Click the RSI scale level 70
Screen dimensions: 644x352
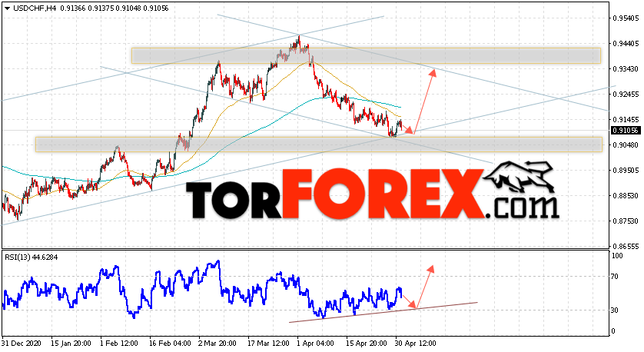coord(615,277)
